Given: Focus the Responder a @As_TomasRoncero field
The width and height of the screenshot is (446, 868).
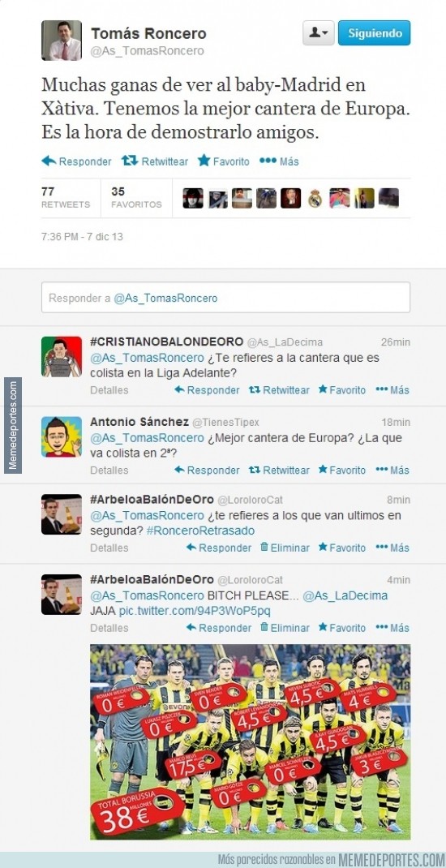Looking at the screenshot, I should [225, 298].
